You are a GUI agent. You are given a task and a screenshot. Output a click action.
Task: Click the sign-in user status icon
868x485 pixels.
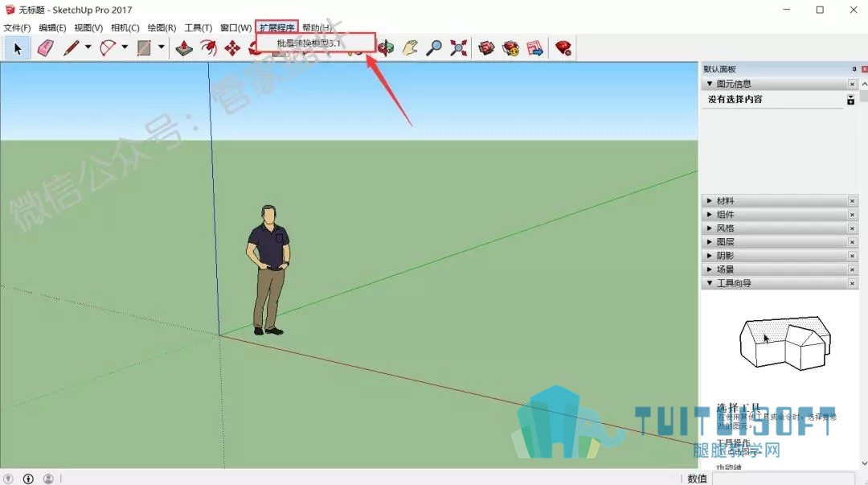tap(48, 479)
